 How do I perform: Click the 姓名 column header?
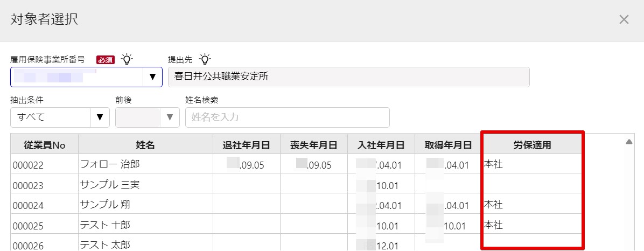(145, 144)
